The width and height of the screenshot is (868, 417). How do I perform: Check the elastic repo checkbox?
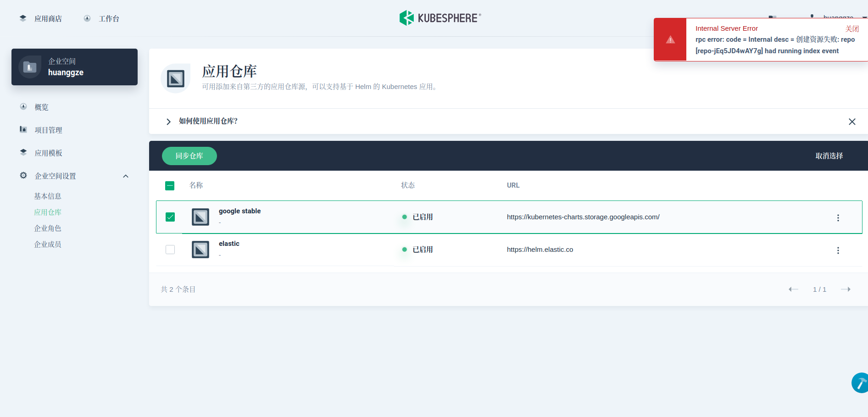[170, 250]
